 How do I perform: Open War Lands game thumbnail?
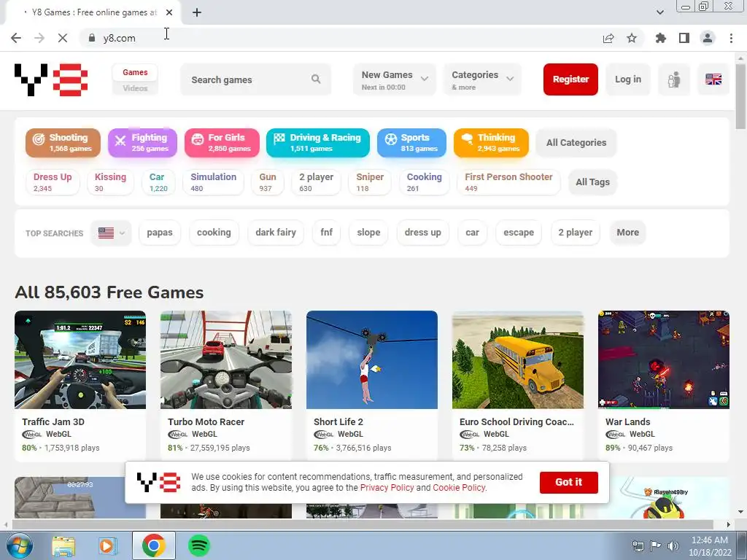[664, 359]
